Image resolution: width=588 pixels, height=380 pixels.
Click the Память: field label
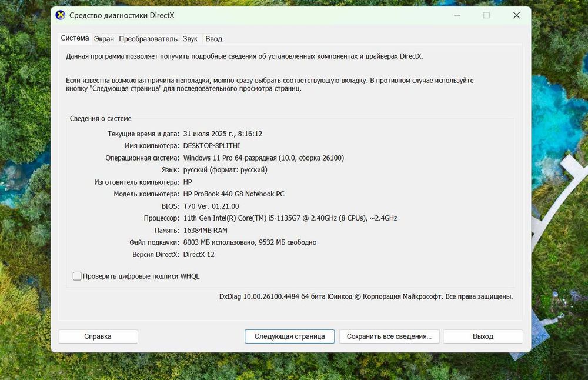point(167,231)
